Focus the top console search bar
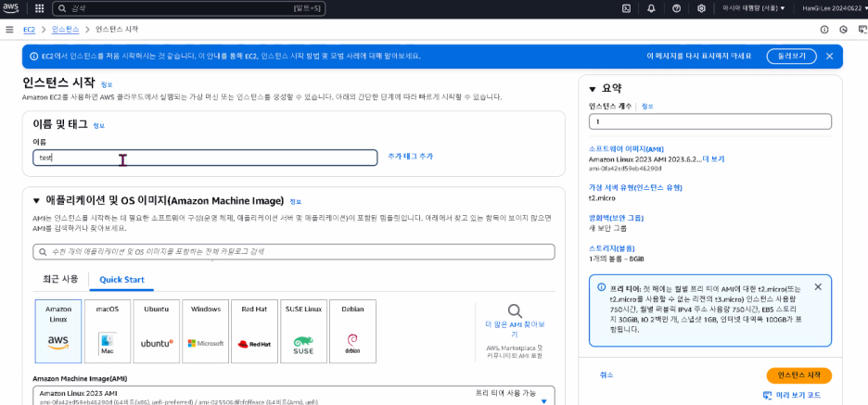The height and width of the screenshot is (405, 868). (189, 8)
